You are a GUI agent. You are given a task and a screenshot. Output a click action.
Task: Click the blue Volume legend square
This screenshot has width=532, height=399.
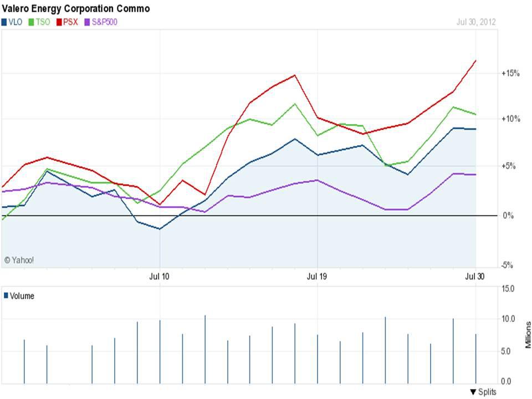6,295
